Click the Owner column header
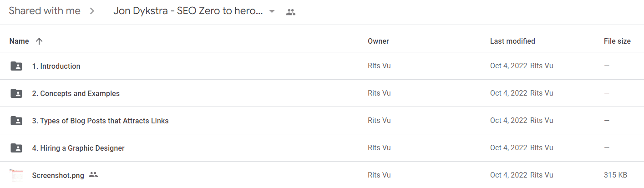This screenshot has width=644, height=188. (x=378, y=41)
